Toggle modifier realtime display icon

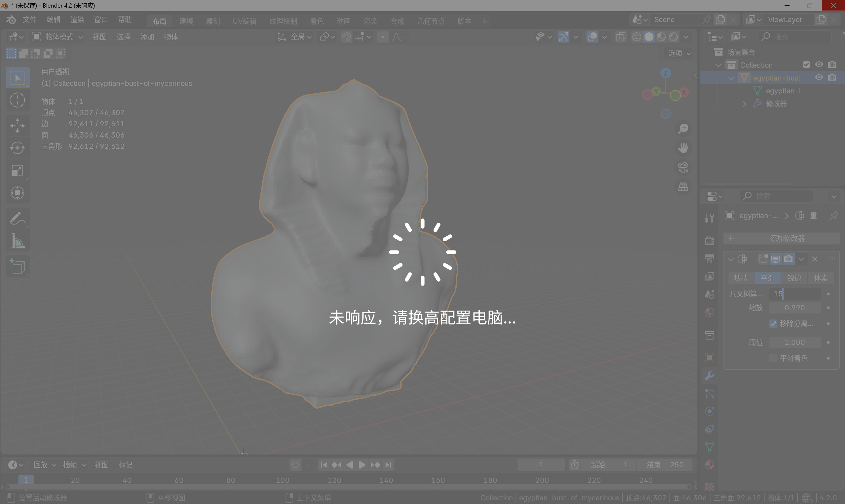[x=775, y=259]
